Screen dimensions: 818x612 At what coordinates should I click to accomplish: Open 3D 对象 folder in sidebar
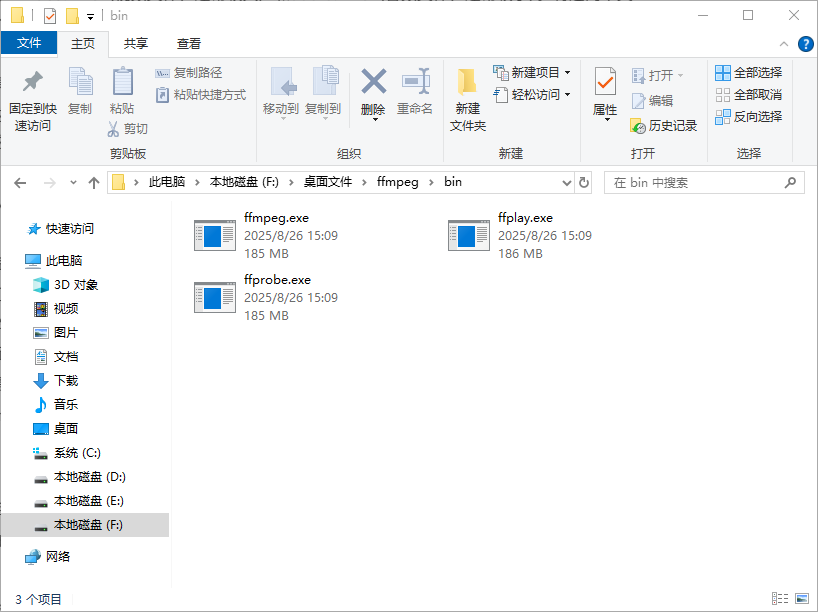66,285
